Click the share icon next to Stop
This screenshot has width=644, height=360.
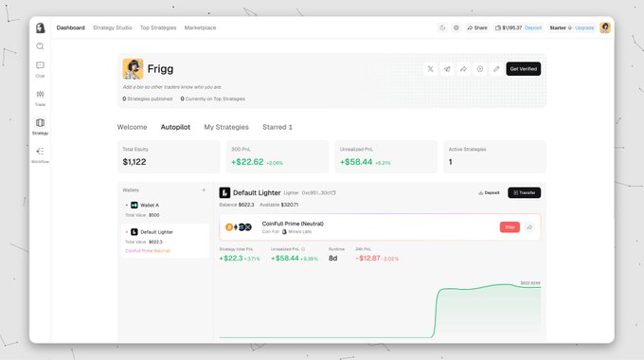[x=529, y=226]
